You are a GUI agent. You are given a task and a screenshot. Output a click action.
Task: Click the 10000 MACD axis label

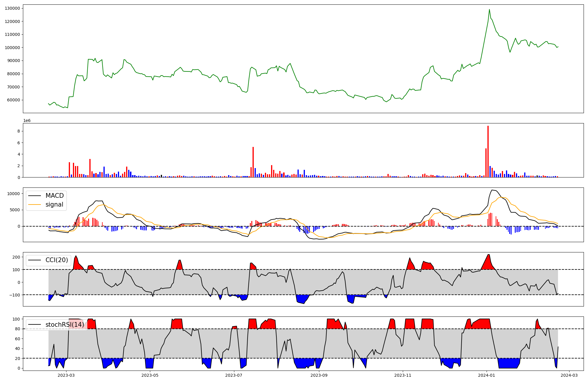click(x=13, y=194)
